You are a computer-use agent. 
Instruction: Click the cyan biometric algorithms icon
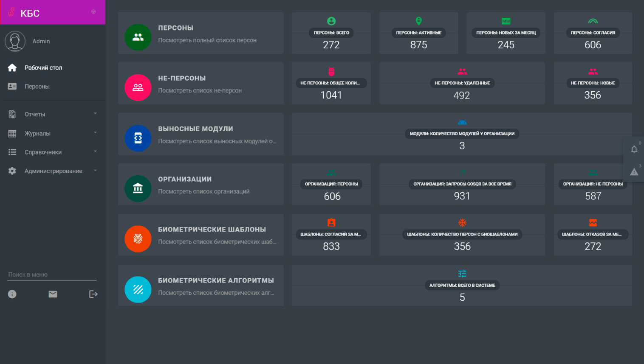pos(138,289)
